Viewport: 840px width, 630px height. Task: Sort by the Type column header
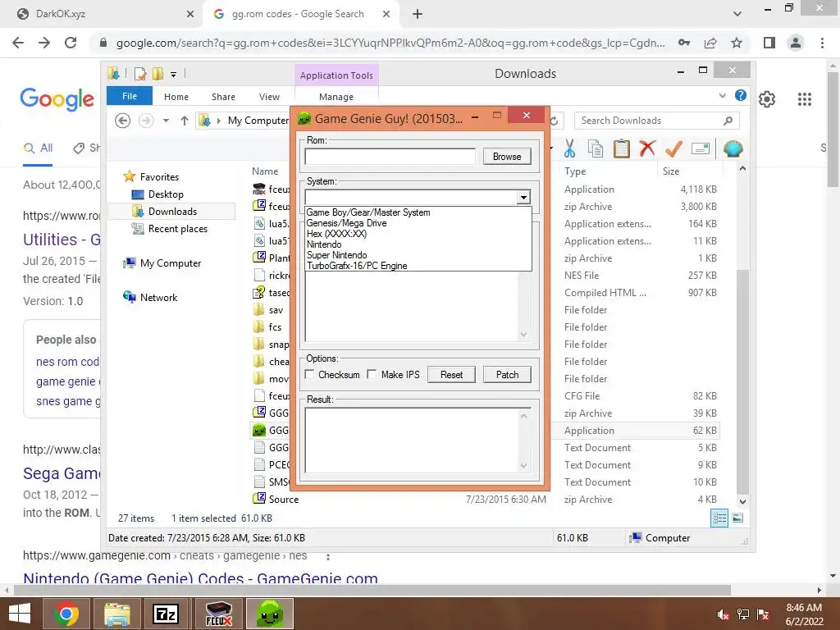[575, 171]
